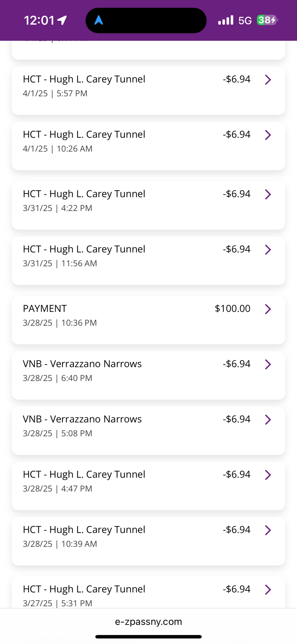
Task: Select Hugh L. Carey Tunnel 4/1/25 5:57 PM row
Action: point(148,91)
